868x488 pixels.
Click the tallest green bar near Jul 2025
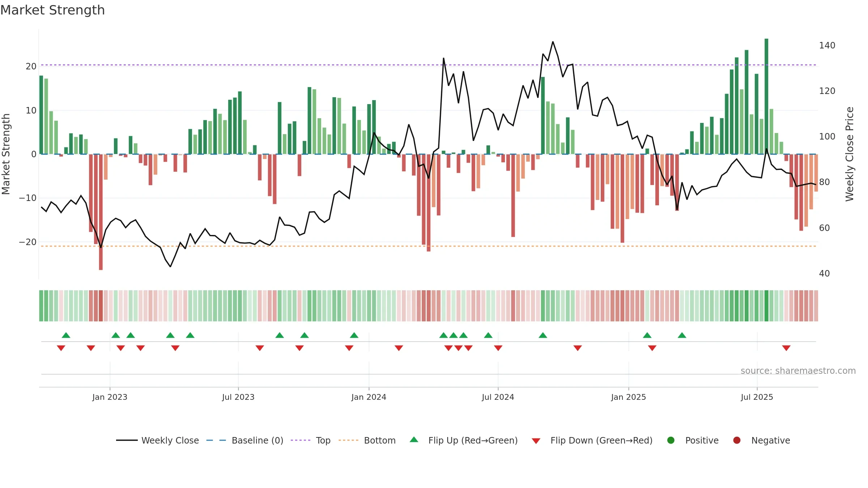tap(766, 96)
